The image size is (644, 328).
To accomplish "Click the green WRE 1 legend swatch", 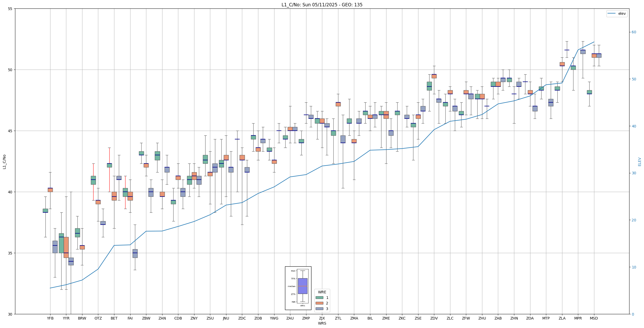I will tap(319, 298).
